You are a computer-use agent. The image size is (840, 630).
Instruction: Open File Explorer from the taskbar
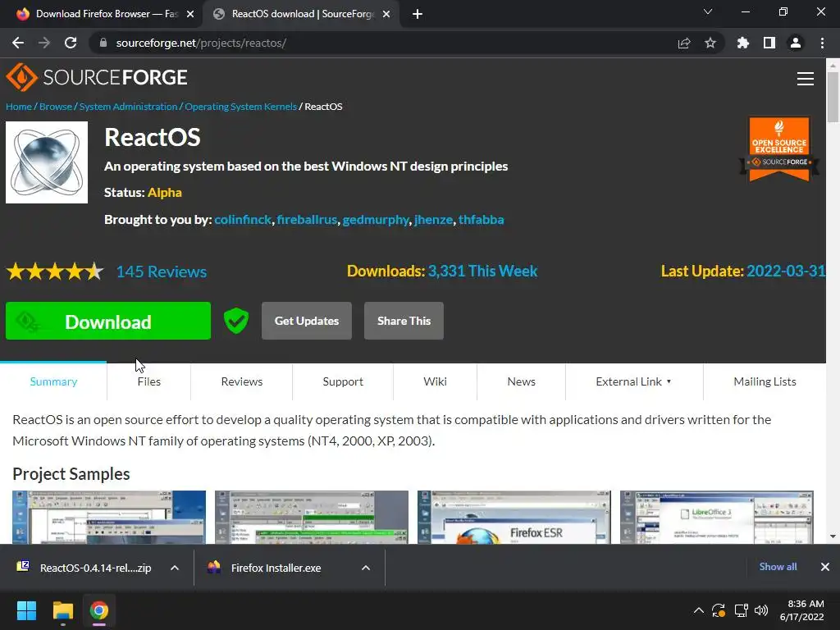point(62,610)
